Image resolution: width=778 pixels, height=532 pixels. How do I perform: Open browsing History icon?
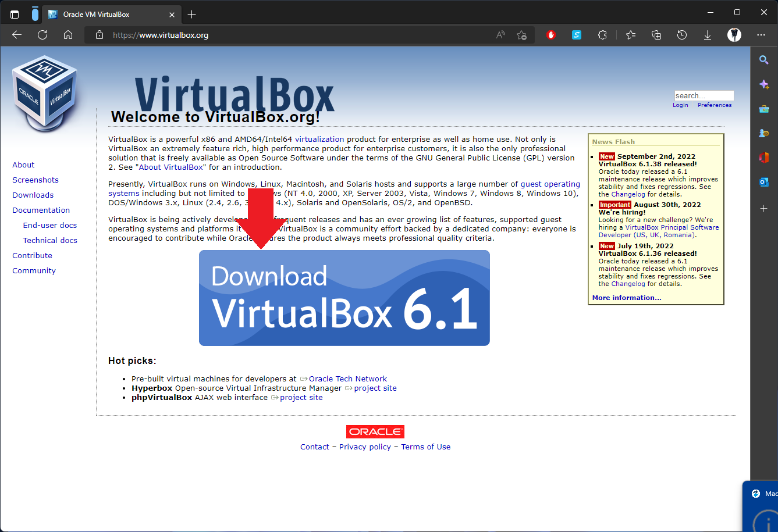click(681, 35)
